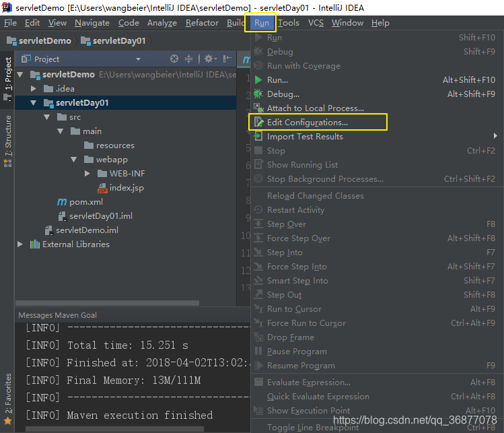Open the File menu
Viewport: 504px width, 433px height.
(x=10, y=23)
